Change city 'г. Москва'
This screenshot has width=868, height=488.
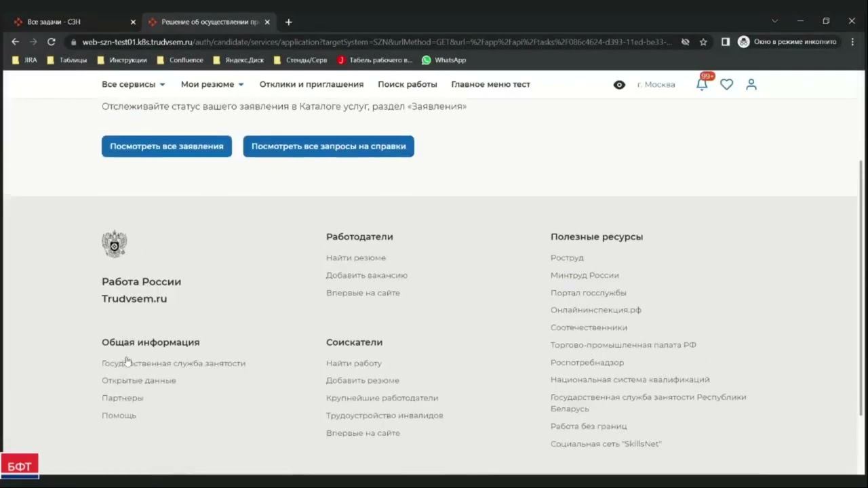(656, 85)
